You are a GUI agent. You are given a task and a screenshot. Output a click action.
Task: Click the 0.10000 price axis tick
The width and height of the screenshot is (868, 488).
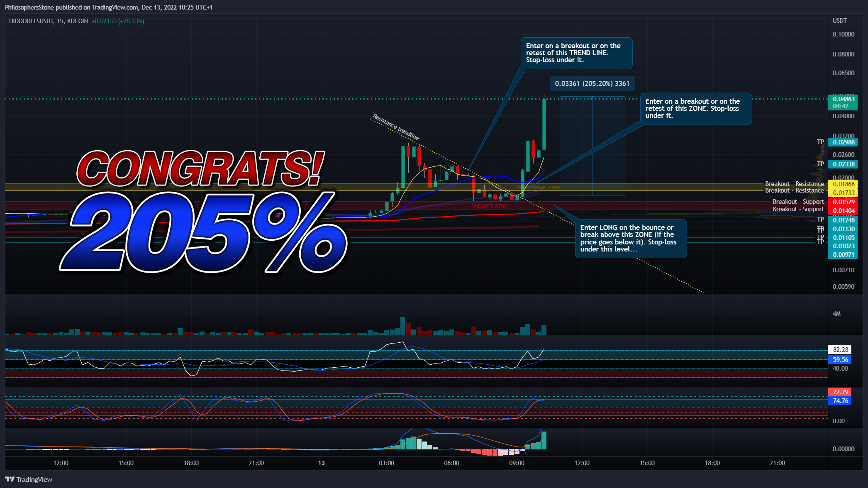click(844, 34)
